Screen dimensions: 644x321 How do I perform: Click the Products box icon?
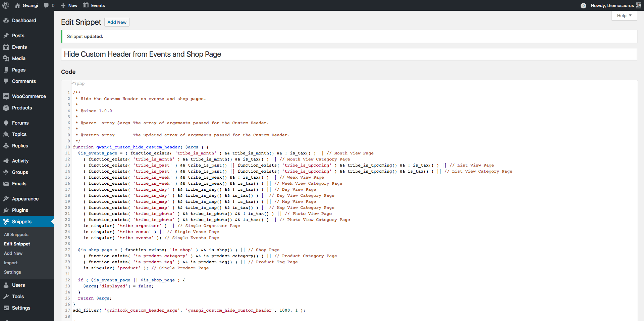pyautogui.click(x=6, y=108)
